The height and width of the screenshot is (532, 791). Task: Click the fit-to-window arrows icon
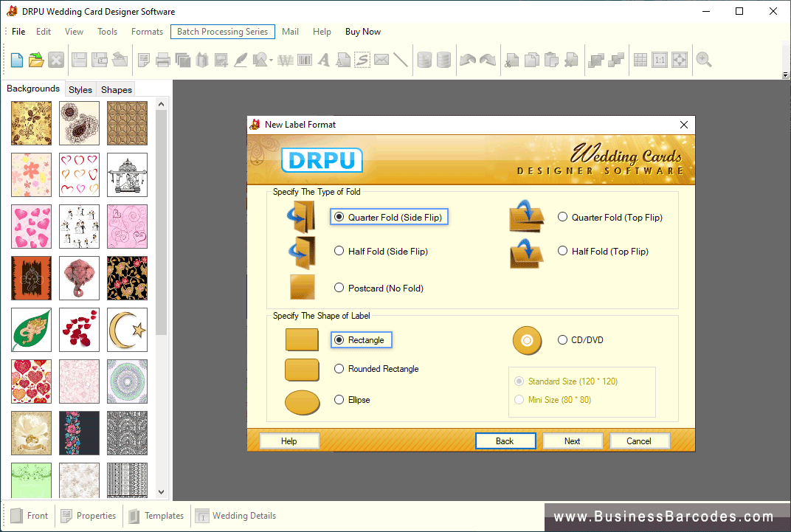[680, 60]
